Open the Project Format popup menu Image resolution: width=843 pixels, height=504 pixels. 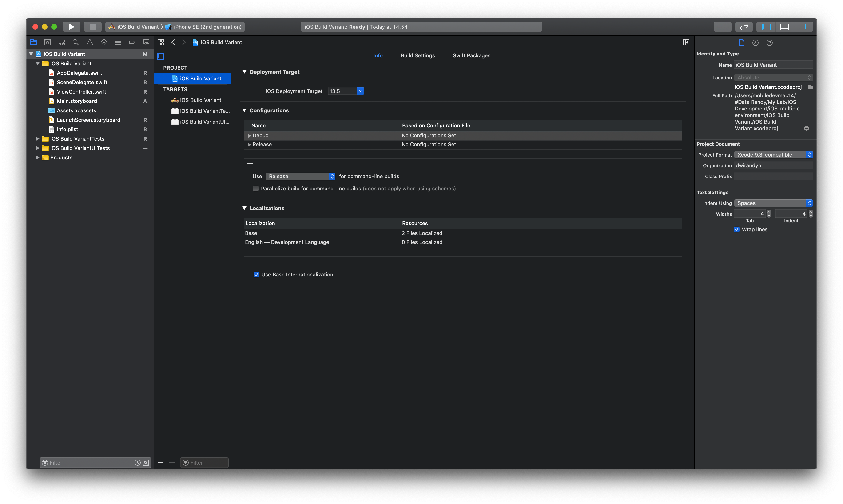coord(773,155)
